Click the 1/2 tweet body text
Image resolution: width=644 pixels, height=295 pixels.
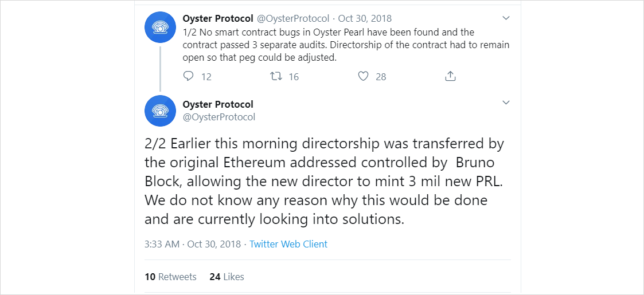(x=346, y=45)
